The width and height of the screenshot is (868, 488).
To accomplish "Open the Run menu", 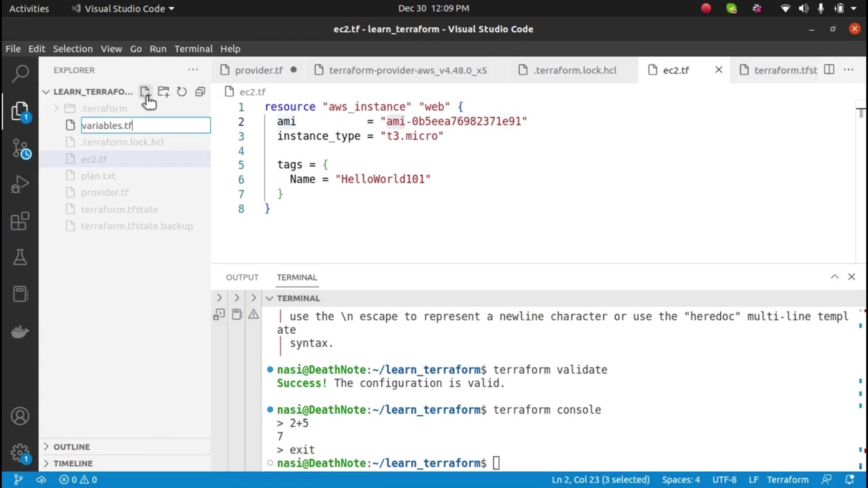I will 158,49.
